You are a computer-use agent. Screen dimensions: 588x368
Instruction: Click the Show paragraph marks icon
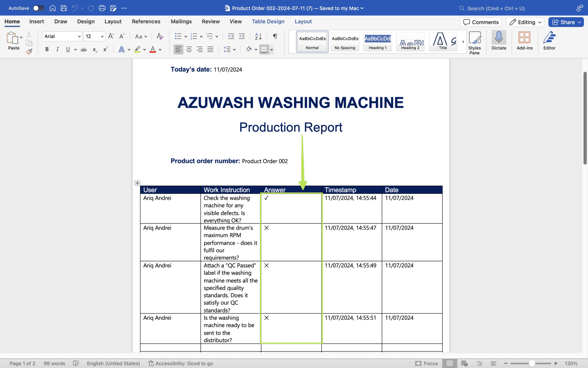pos(275,36)
